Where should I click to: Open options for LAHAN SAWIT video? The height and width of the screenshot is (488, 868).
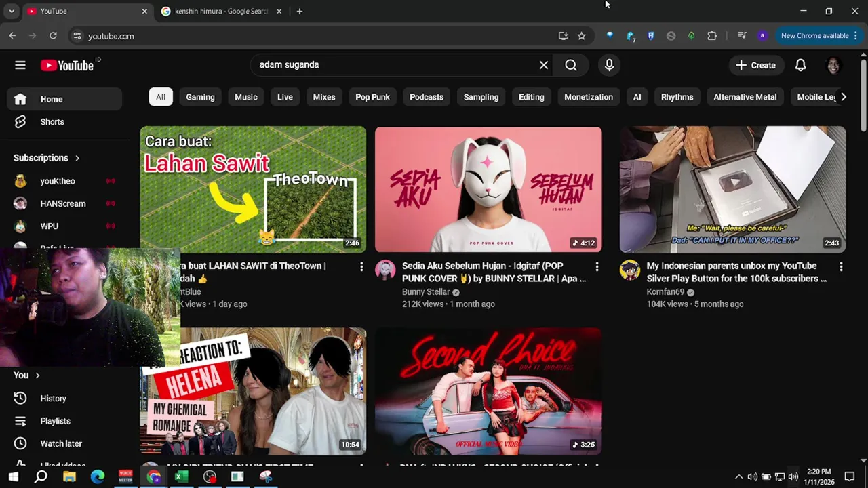click(361, 266)
